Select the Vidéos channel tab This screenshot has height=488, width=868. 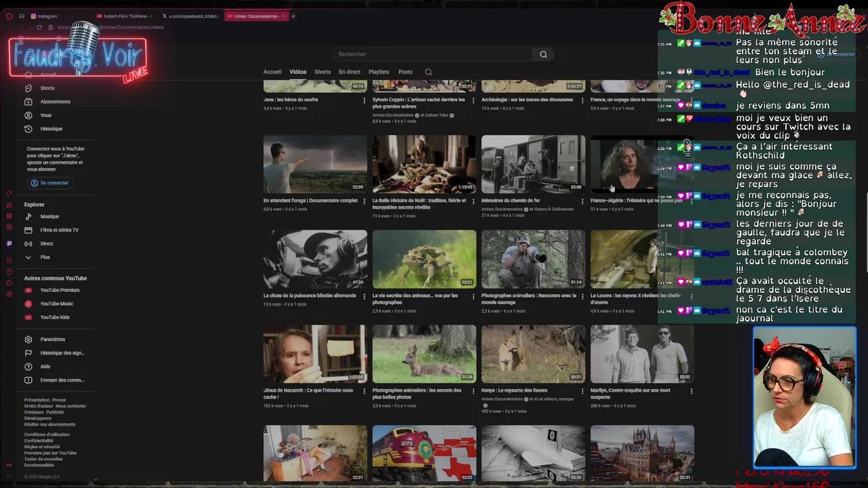(298, 72)
